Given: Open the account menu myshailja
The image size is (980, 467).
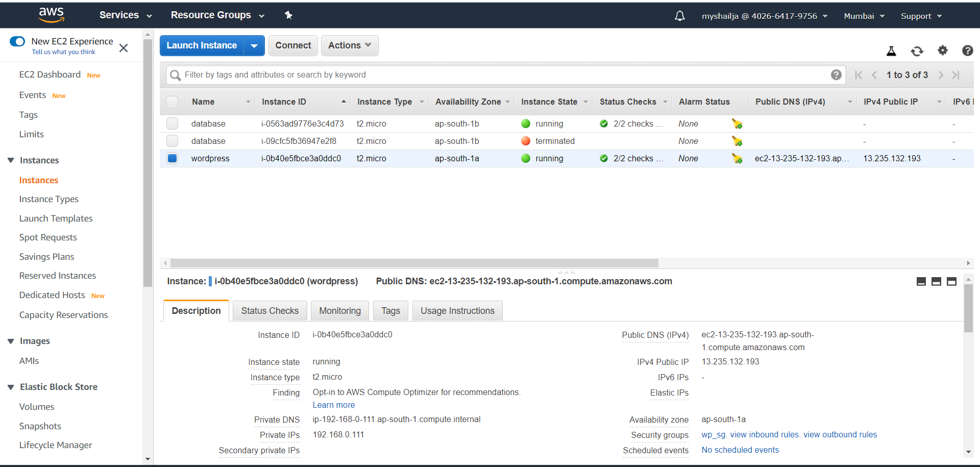Looking at the screenshot, I should [765, 16].
